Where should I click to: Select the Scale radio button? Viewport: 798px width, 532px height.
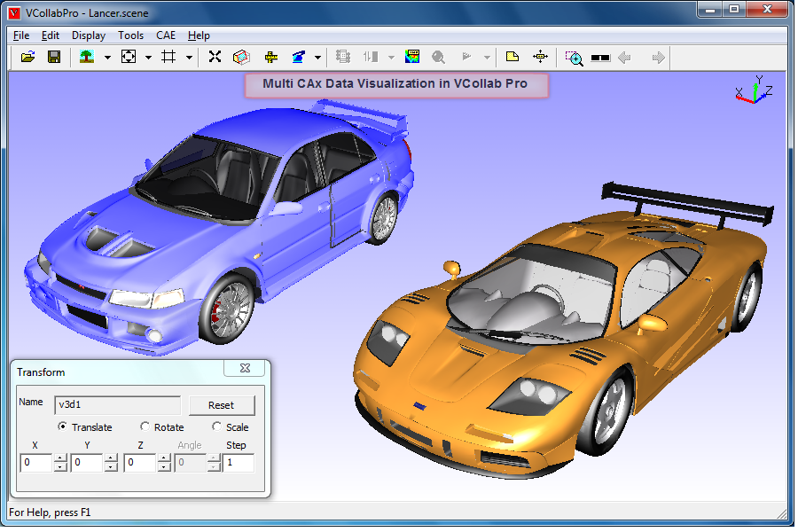point(217,426)
